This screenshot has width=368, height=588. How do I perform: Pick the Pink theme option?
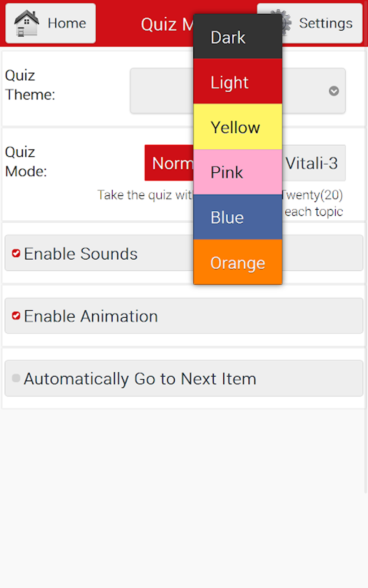pos(237,172)
